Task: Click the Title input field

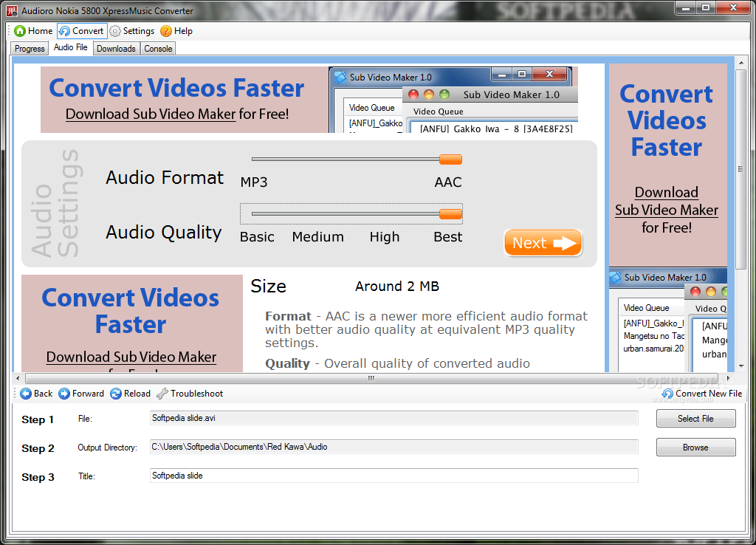Action: pos(394,476)
